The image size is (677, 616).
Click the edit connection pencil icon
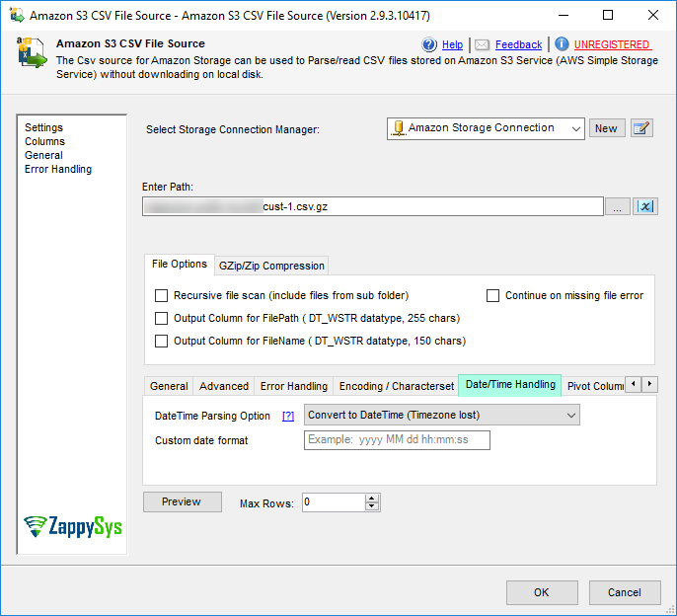[641, 128]
